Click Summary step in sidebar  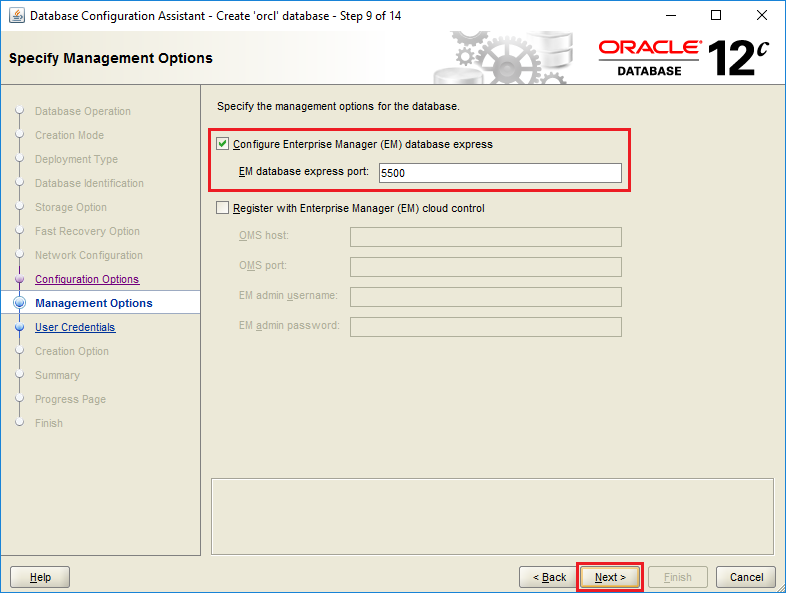click(x=57, y=375)
